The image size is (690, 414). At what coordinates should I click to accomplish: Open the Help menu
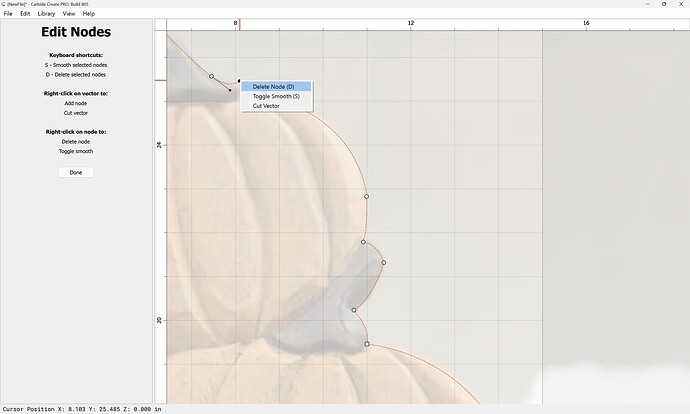89,14
